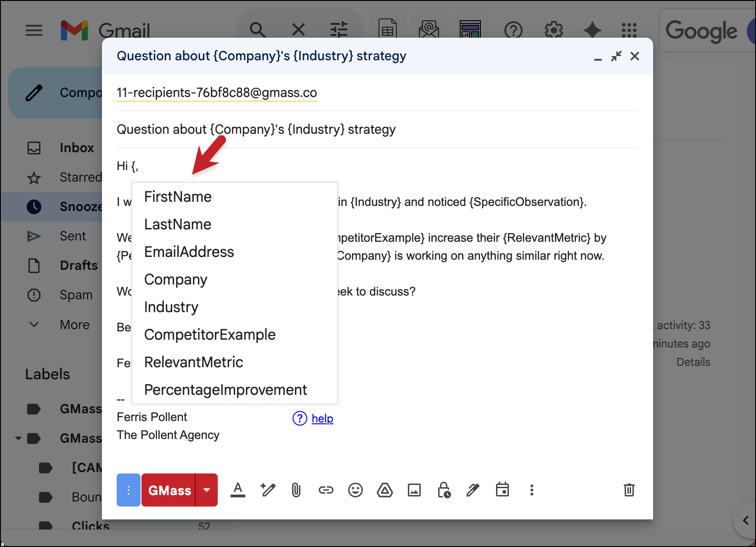
Task: Click the Labels section heading
Action: pos(47,374)
